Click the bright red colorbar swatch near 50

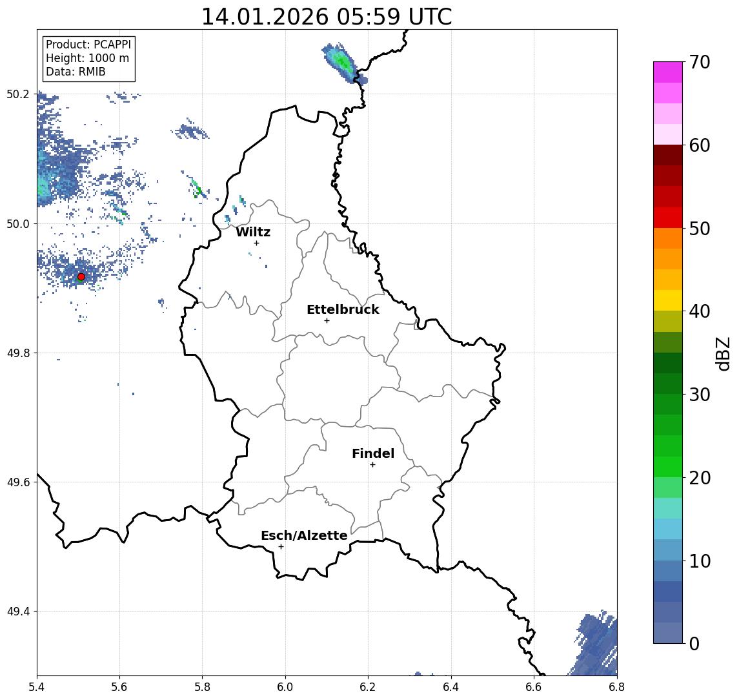pyautogui.click(x=668, y=218)
